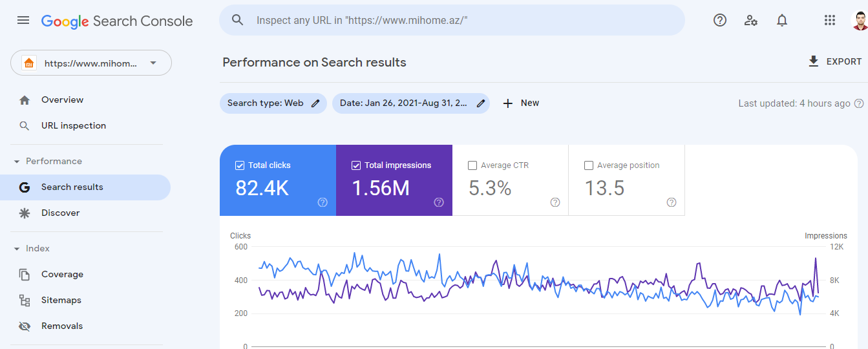Edit the Date filter pencil icon
The image size is (868, 349).
(481, 103)
